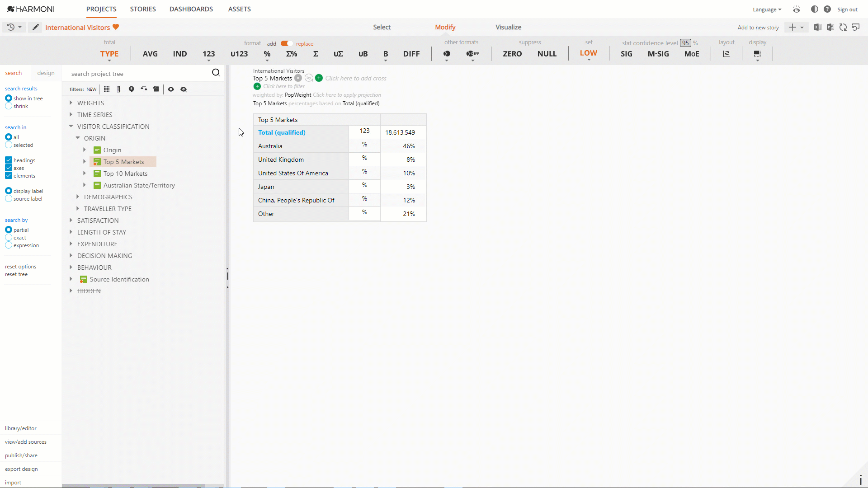Click the display options icon in ribbon
This screenshot has height=488, width=868.
[x=757, y=54]
